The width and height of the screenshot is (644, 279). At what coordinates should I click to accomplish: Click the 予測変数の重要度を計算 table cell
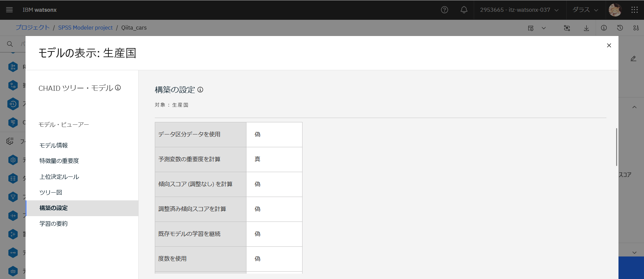(200, 159)
